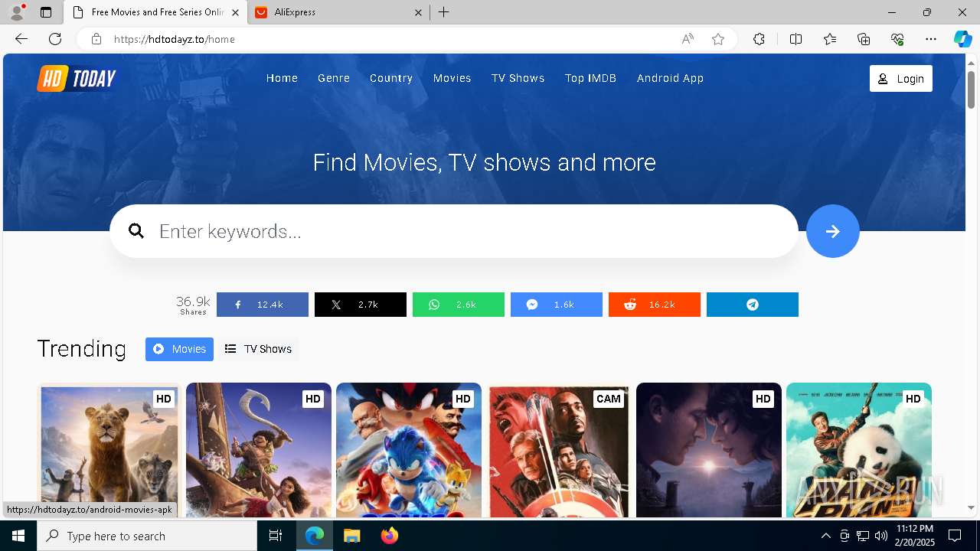This screenshot has width=980, height=551.
Task: Click page vertical scrollbar thumb
Action: point(972,90)
